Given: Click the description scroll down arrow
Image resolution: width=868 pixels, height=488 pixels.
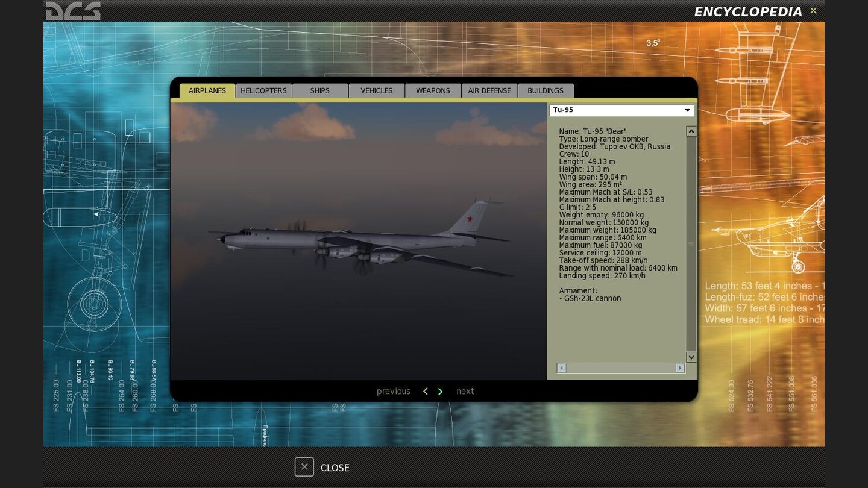Looking at the screenshot, I should pyautogui.click(x=691, y=357).
